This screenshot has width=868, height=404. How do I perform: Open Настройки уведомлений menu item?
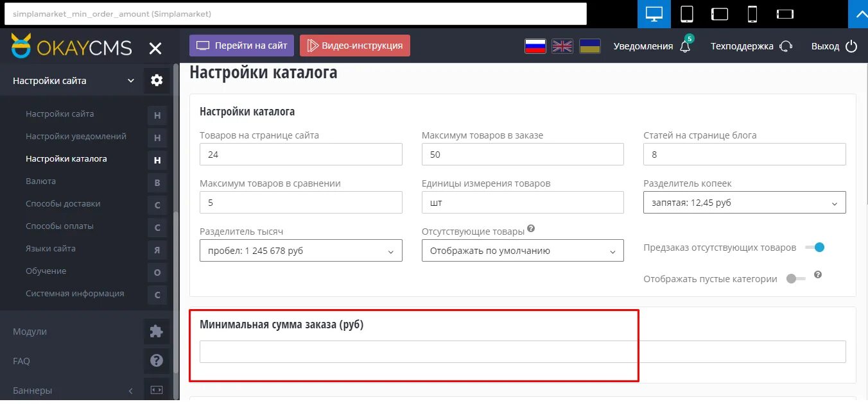click(76, 136)
